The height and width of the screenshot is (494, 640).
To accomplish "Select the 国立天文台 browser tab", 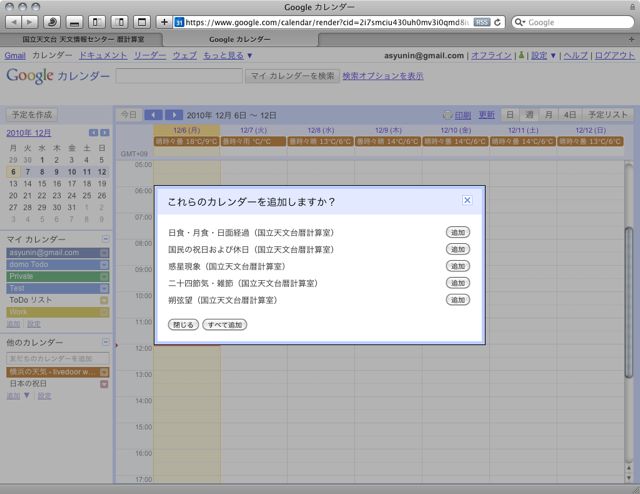I will 83,40.
